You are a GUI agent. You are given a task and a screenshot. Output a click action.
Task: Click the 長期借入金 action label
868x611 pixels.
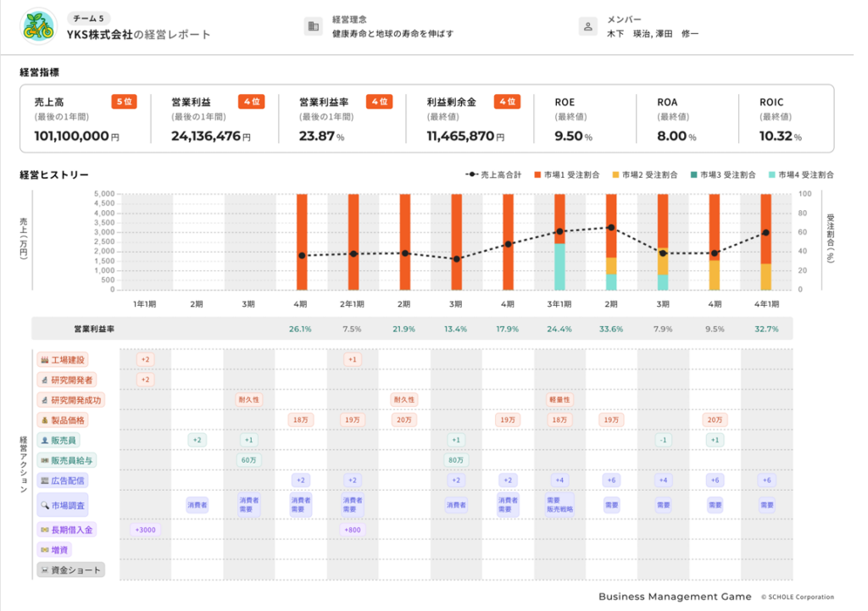coord(66,530)
